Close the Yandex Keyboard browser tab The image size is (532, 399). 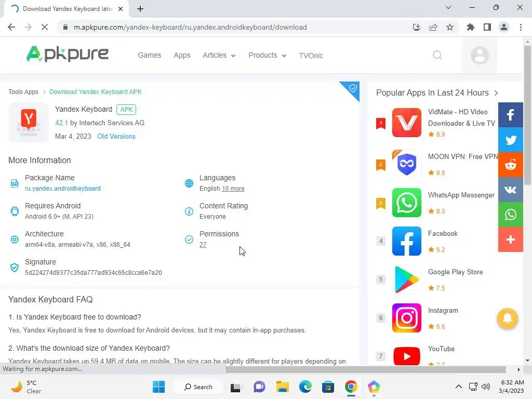point(121,9)
